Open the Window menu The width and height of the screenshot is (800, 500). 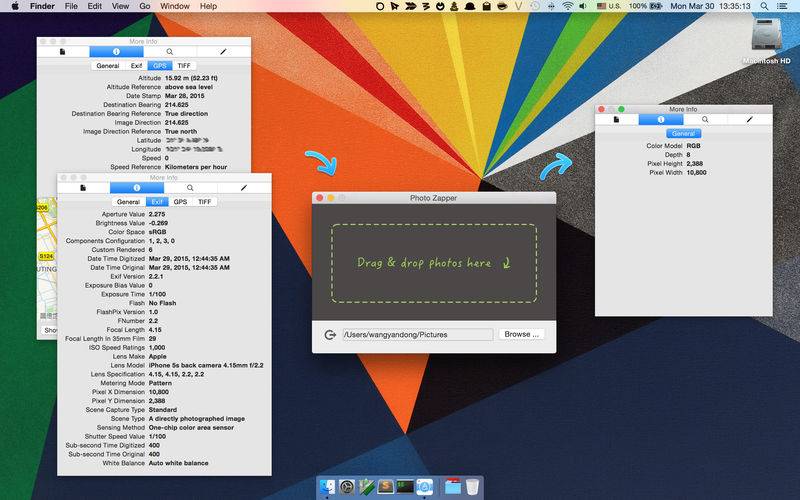click(x=175, y=6)
